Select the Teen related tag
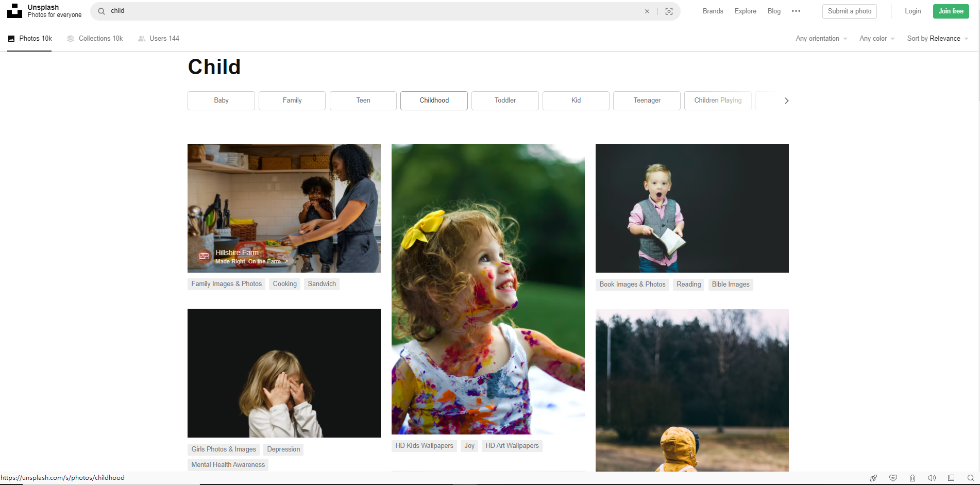 coord(363,101)
